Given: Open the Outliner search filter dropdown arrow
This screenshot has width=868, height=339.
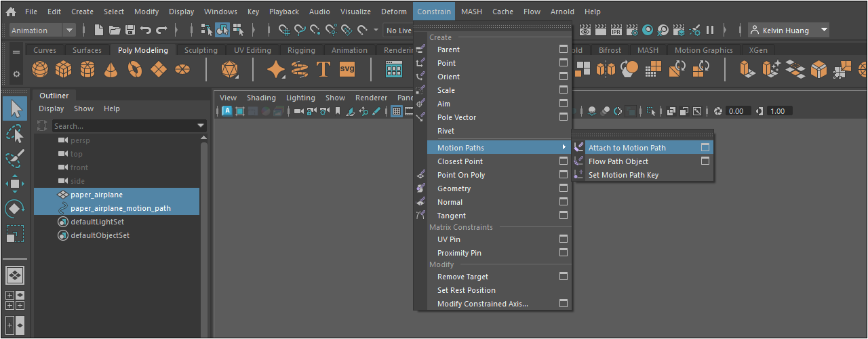Looking at the screenshot, I should pyautogui.click(x=201, y=126).
